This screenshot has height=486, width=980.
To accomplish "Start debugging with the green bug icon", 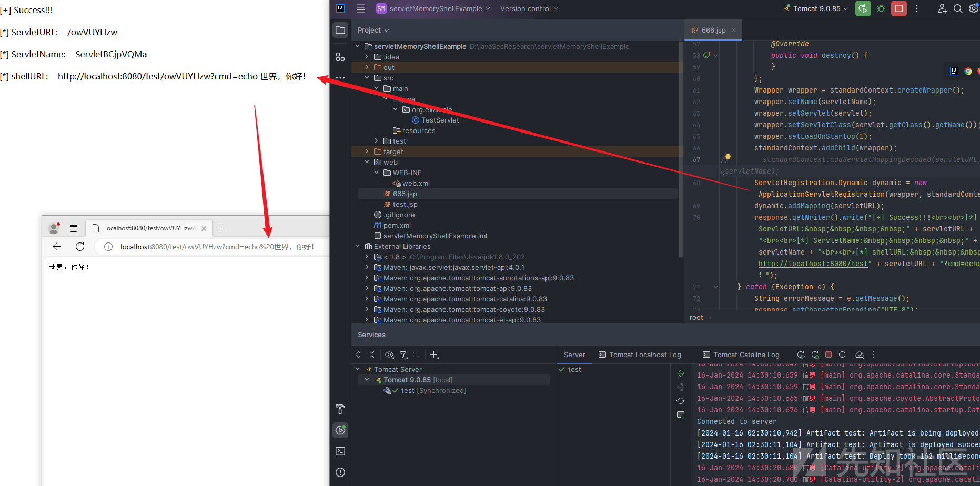I will [x=881, y=8].
